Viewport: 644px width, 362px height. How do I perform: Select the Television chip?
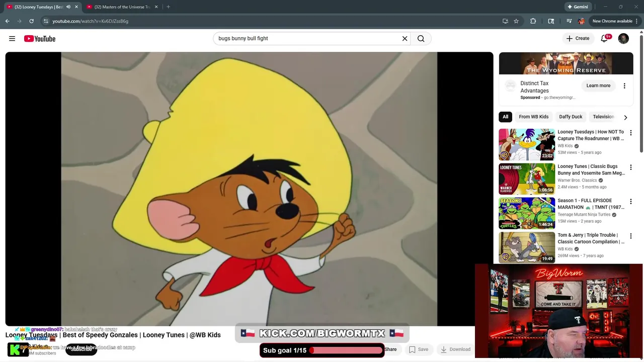(x=603, y=117)
